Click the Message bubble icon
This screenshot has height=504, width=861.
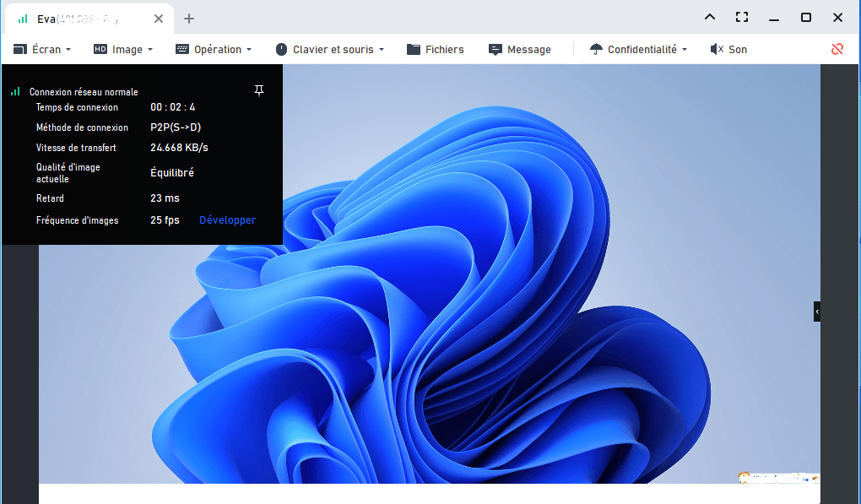[495, 50]
